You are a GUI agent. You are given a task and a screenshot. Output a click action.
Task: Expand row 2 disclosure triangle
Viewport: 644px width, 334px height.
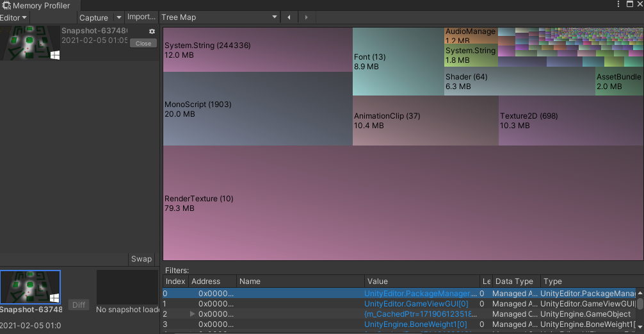(x=193, y=314)
